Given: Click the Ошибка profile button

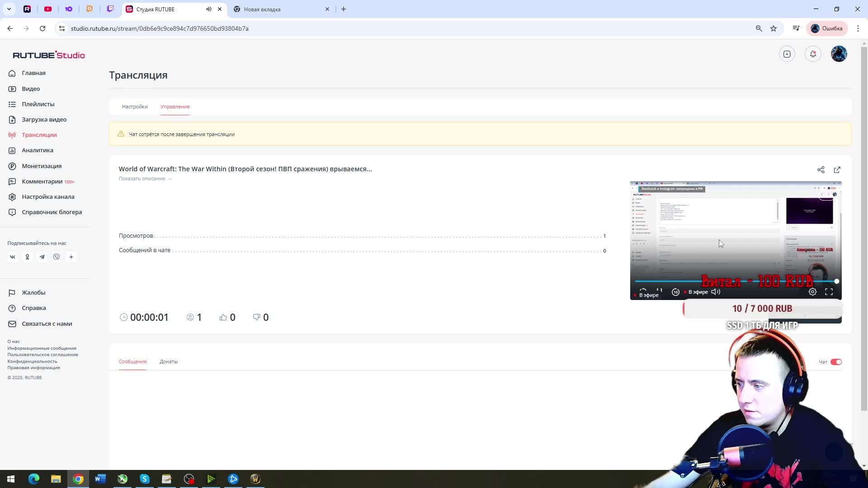Looking at the screenshot, I should click(x=827, y=28).
